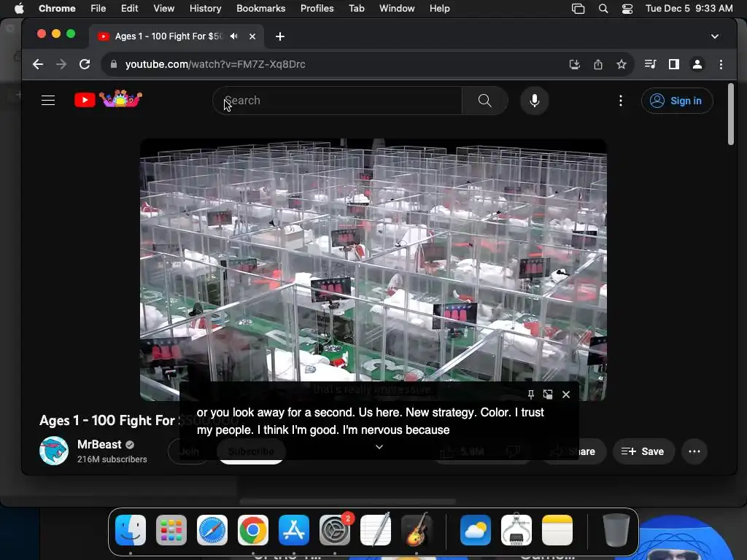Reload the YouTube page
The height and width of the screenshot is (560, 747).
point(85,64)
